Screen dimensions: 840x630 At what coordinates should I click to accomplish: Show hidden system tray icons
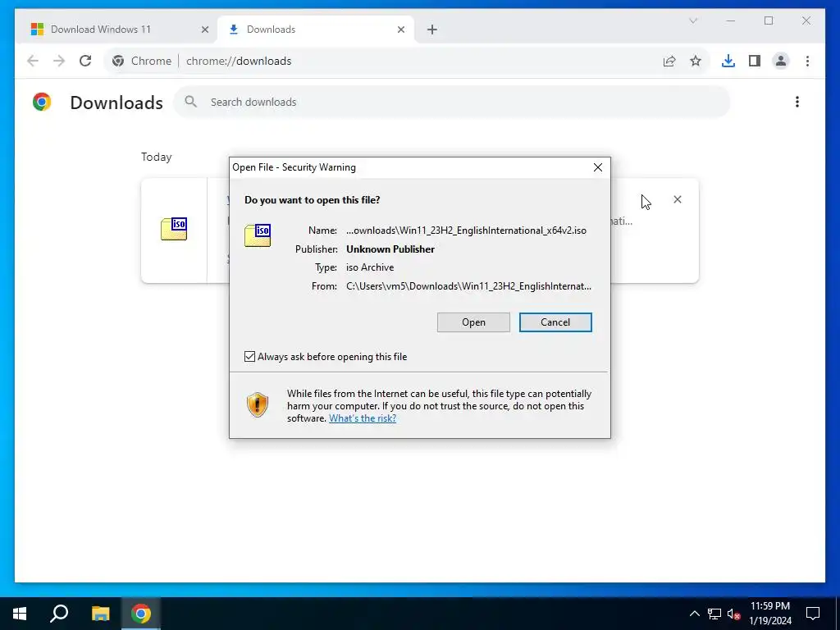(x=694, y=614)
